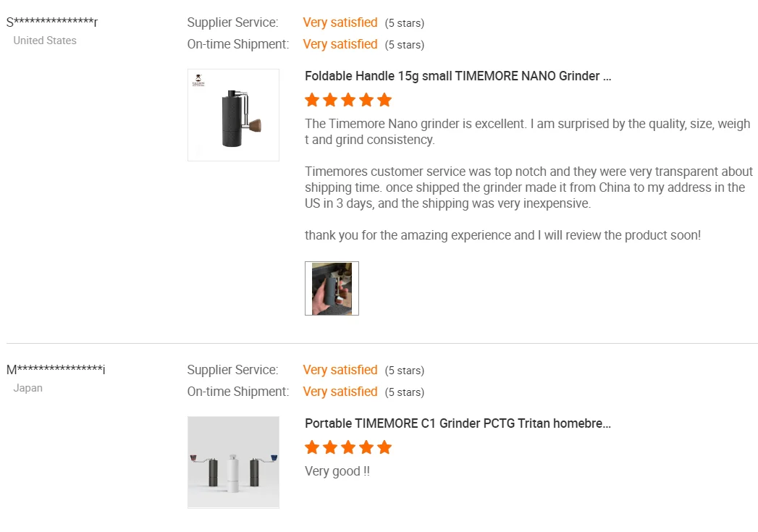Click the "Very good !!" review text
Screen dimensions: 758x532
[x=337, y=471]
